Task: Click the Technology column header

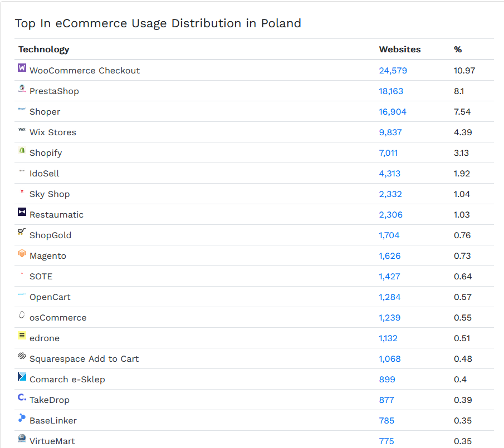Action: point(43,50)
